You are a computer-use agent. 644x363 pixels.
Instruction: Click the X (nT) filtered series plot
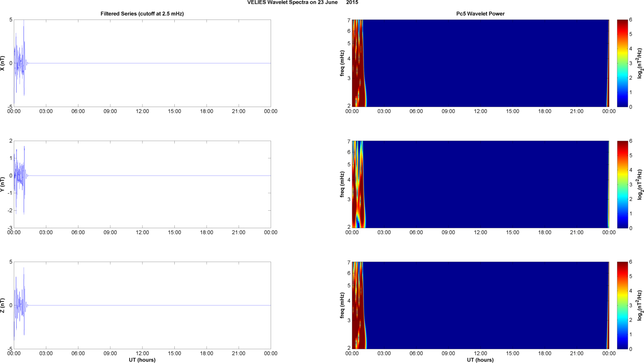tap(142, 63)
